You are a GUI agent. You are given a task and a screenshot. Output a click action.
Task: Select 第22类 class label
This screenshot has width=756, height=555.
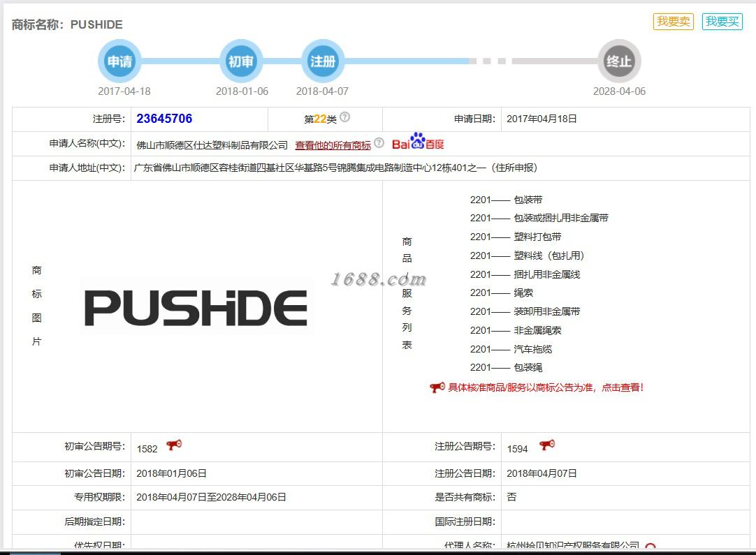[320, 119]
